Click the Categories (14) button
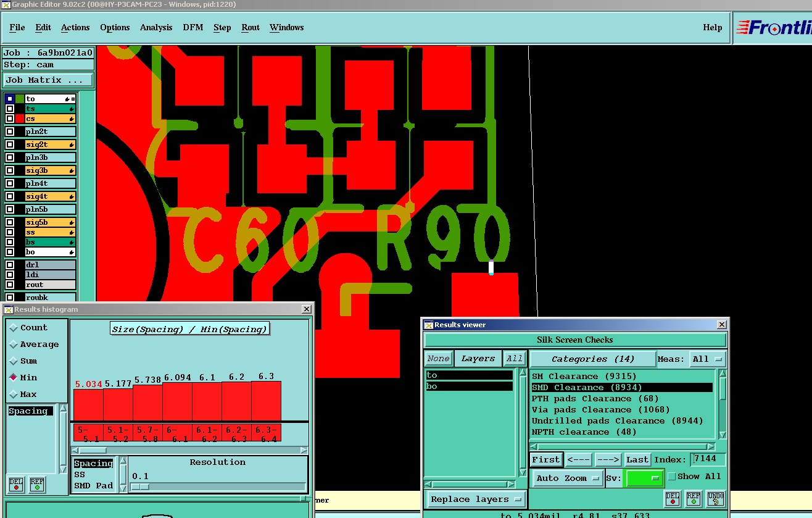 point(592,359)
